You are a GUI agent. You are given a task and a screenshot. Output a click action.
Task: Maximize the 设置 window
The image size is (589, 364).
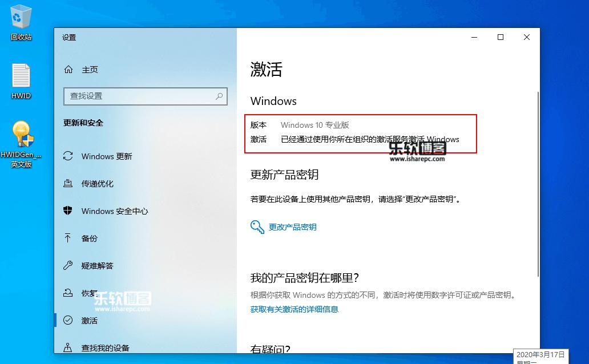(x=501, y=37)
